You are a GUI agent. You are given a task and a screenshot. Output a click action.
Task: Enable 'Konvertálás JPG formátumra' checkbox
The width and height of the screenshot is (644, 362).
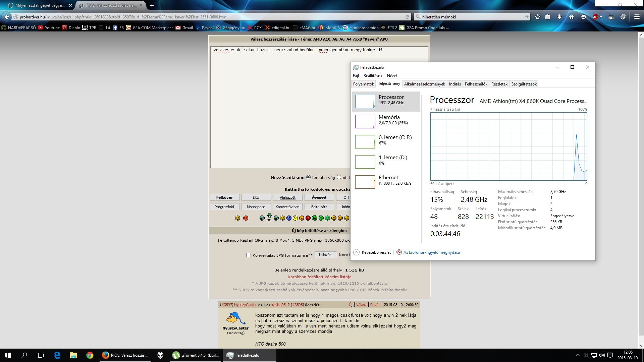coord(249,255)
